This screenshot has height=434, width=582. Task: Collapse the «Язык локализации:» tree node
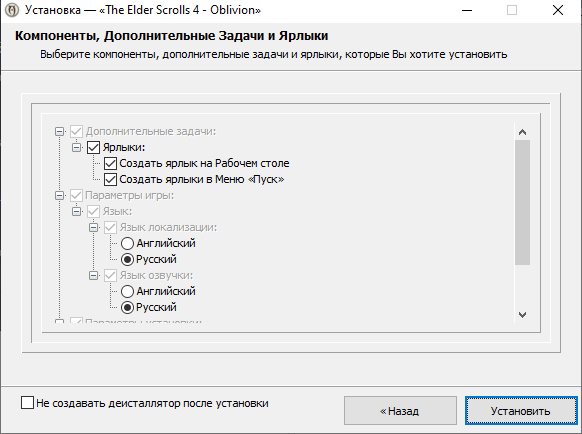pyautogui.click(x=94, y=228)
